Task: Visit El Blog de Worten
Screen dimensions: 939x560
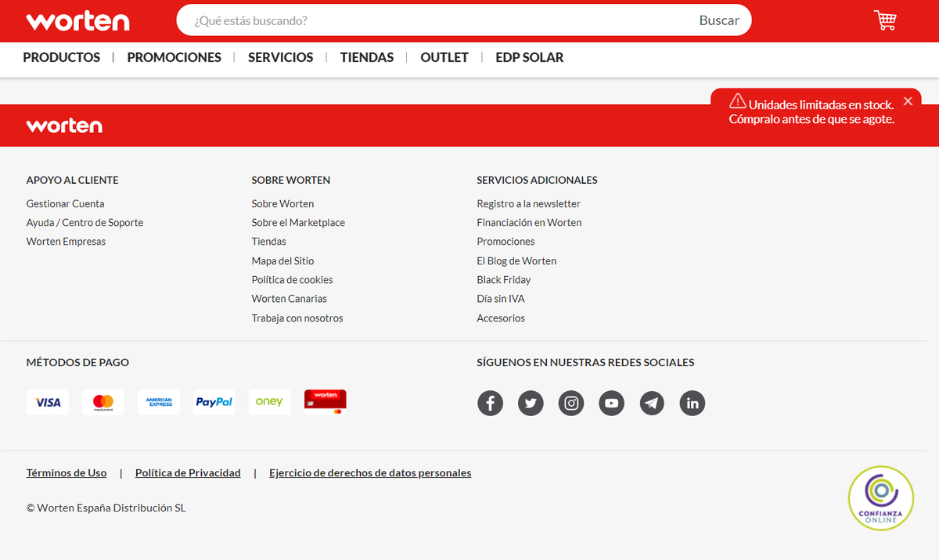Action: click(516, 260)
